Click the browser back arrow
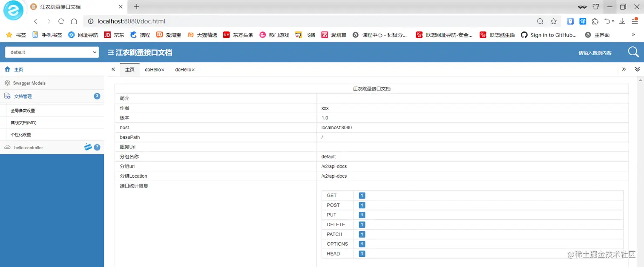 pos(36,21)
